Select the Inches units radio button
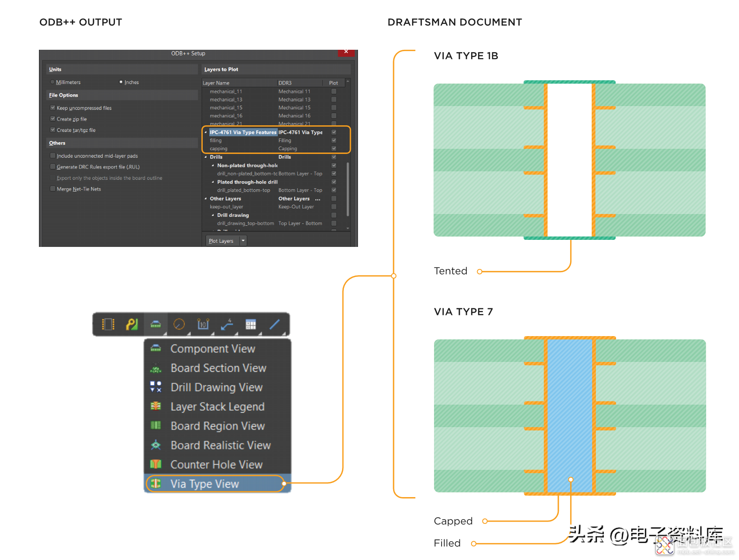Screen dimensions: 739x560 click(121, 82)
